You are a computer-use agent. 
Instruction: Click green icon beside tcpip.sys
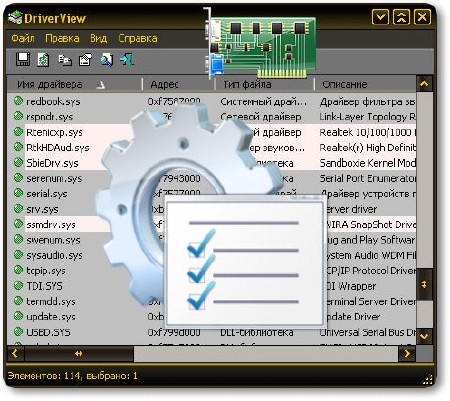pos(18,270)
